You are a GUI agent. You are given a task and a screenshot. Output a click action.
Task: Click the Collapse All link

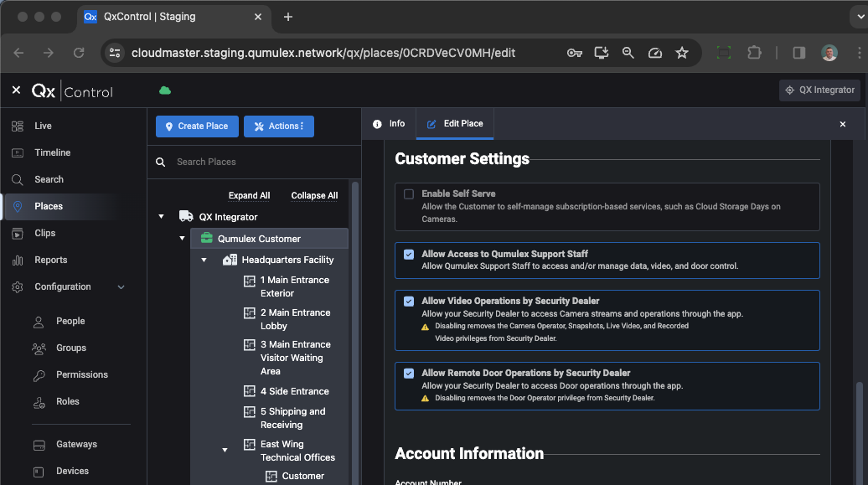[313, 195]
